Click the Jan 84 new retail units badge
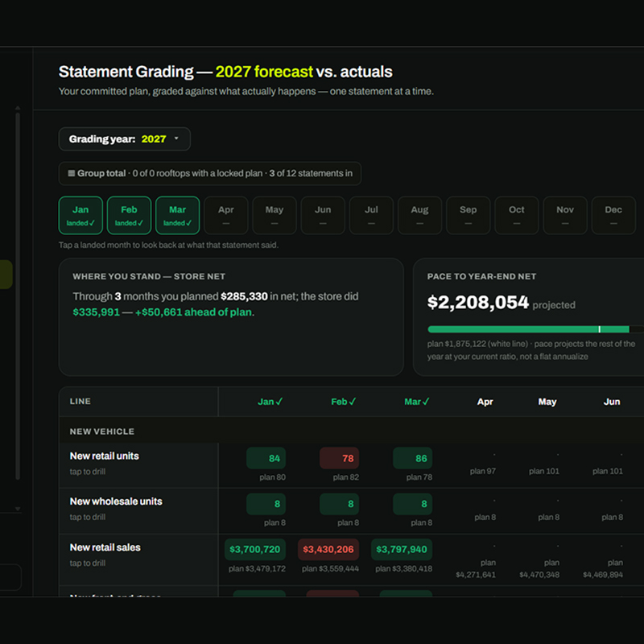 point(266,458)
